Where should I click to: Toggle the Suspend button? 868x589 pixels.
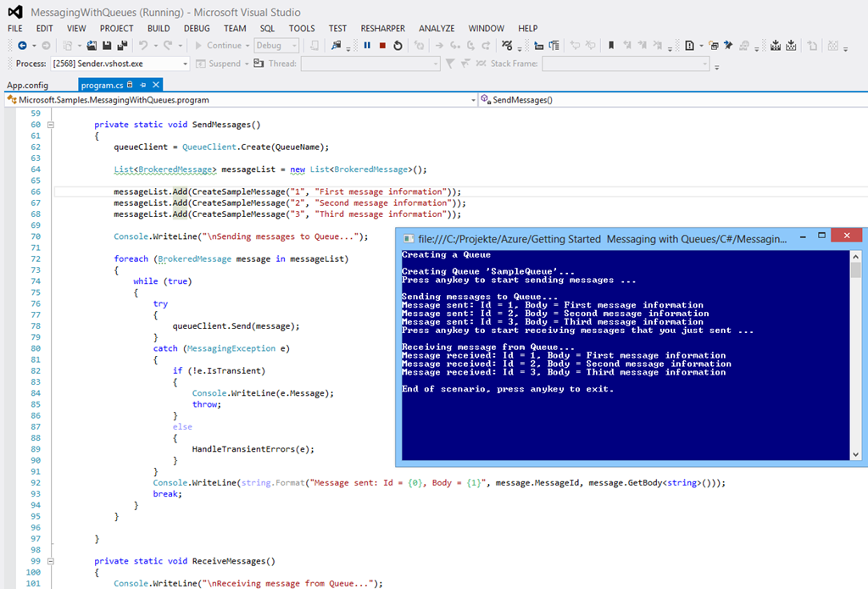click(222, 63)
